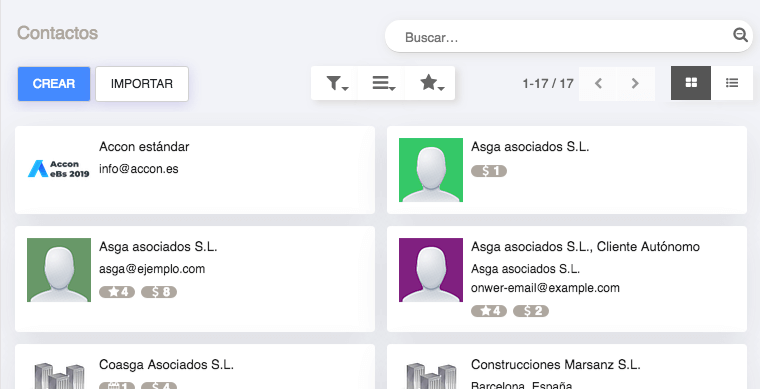Click the search magnifier icon

pyautogui.click(x=740, y=35)
